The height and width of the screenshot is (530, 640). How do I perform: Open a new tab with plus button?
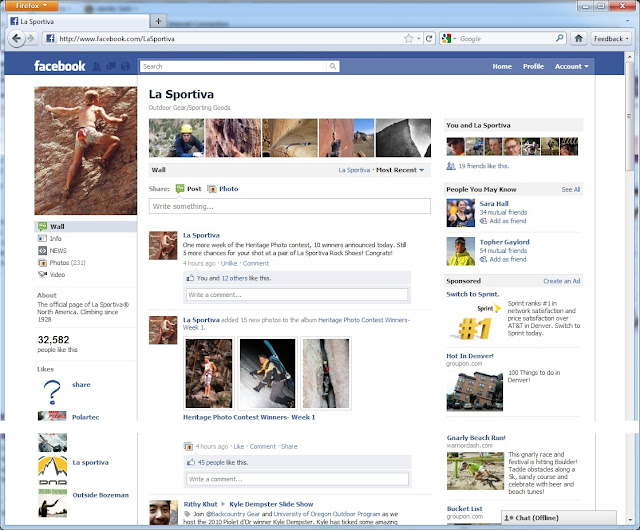click(x=159, y=21)
